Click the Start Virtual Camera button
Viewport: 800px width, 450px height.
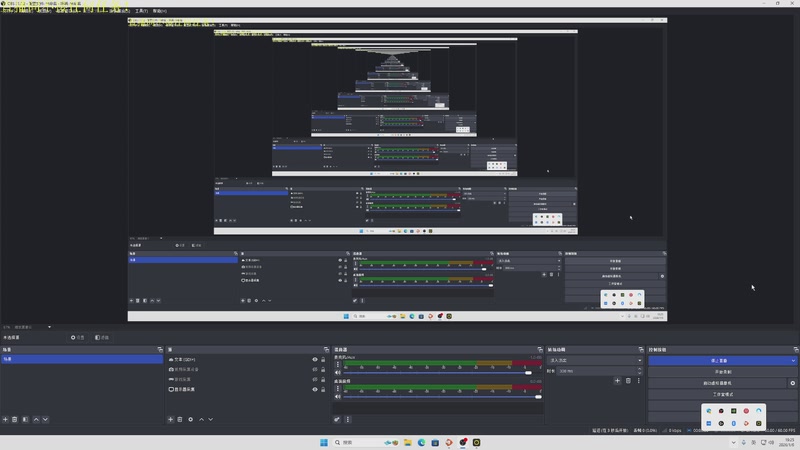coord(718,383)
